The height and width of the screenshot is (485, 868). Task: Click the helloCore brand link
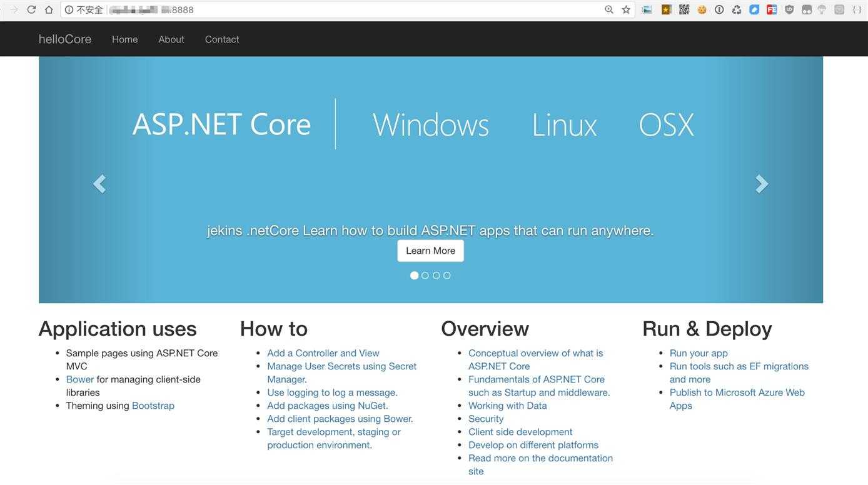(x=65, y=39)
